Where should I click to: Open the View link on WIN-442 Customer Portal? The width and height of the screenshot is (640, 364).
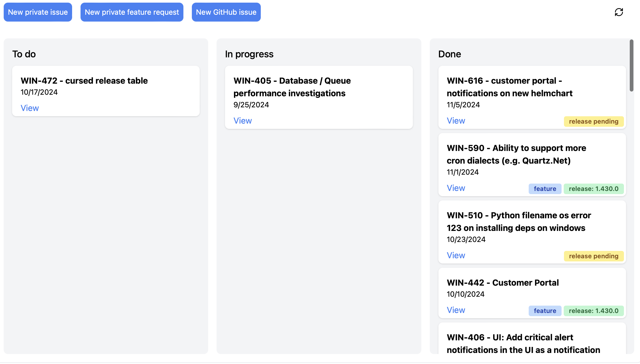[x=456, y=310]
